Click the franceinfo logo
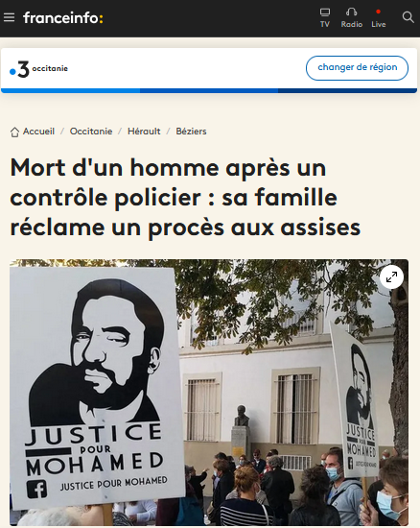Viewport: 420px width, 528px height. coord(63,18)
